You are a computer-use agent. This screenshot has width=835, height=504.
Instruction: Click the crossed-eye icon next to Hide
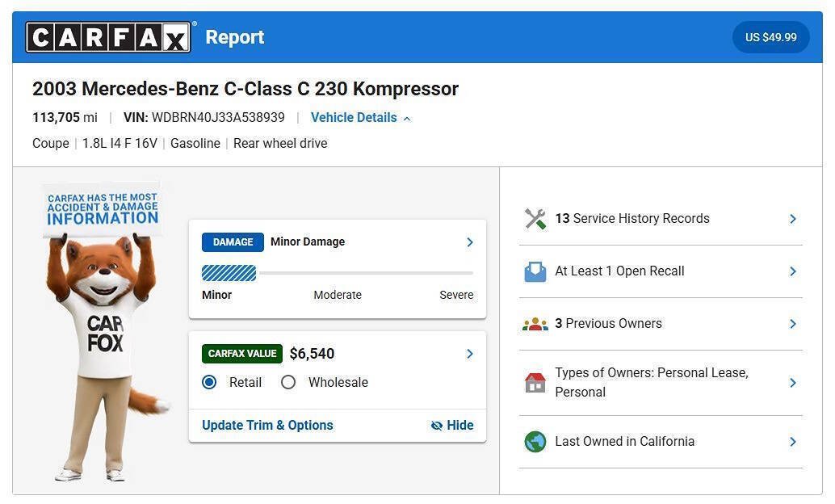[437, 425]
